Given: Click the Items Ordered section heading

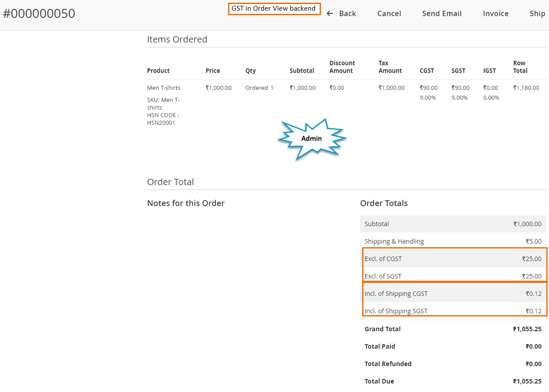Looking at the screenshot, I should [177, 39].
